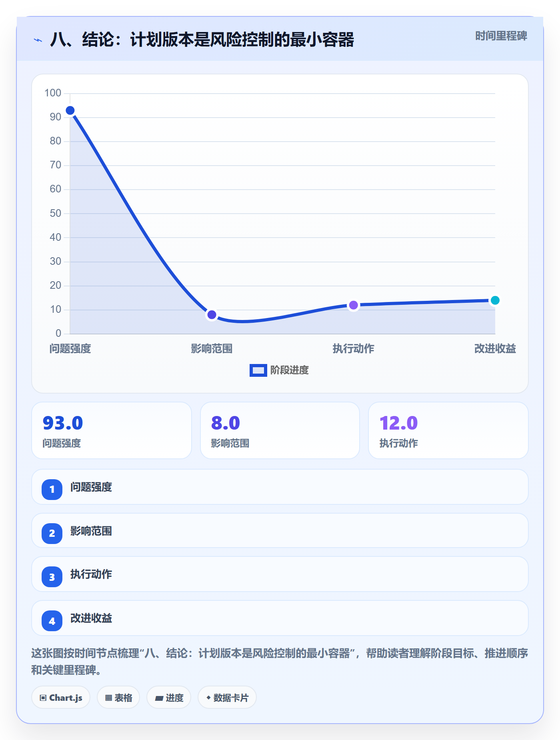Select the 影响范围 step row text
Viewport: 560px width, 740px height.
click(x=91, y=531)
